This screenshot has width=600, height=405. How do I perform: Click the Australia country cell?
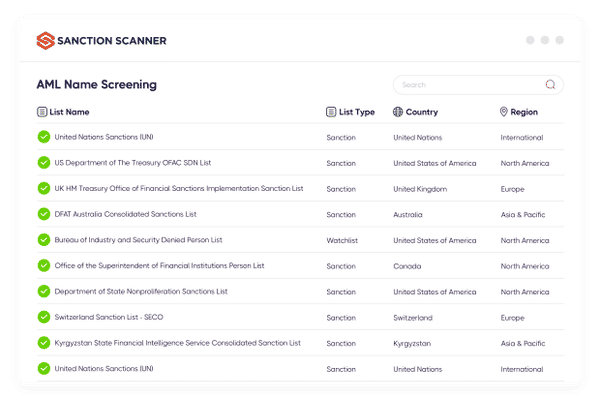pyautogui.click(x=408, y=215)
